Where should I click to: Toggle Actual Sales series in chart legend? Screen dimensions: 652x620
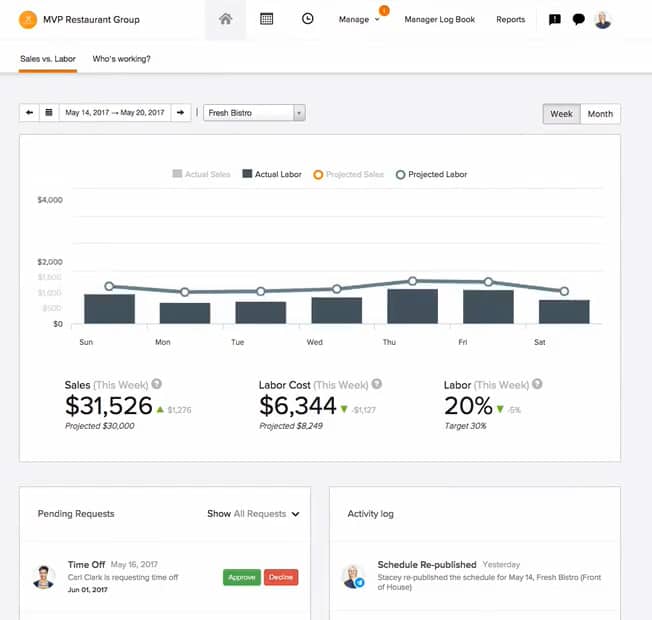[201, 174]
